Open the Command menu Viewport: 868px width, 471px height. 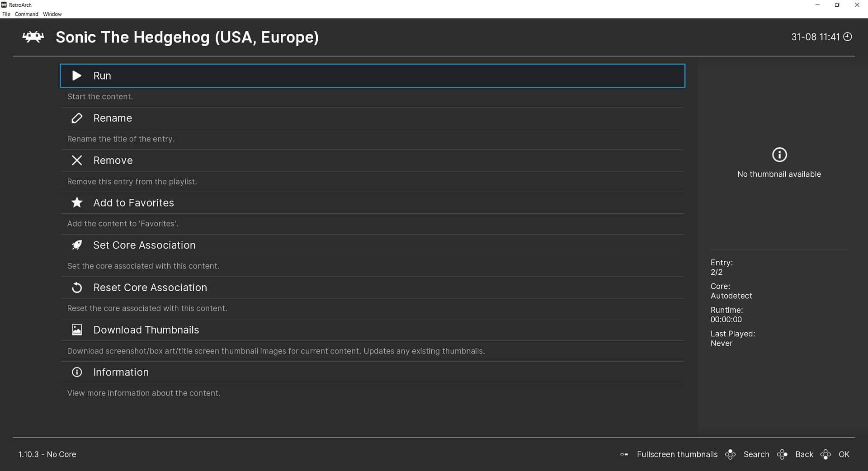[x=26, y=14]
